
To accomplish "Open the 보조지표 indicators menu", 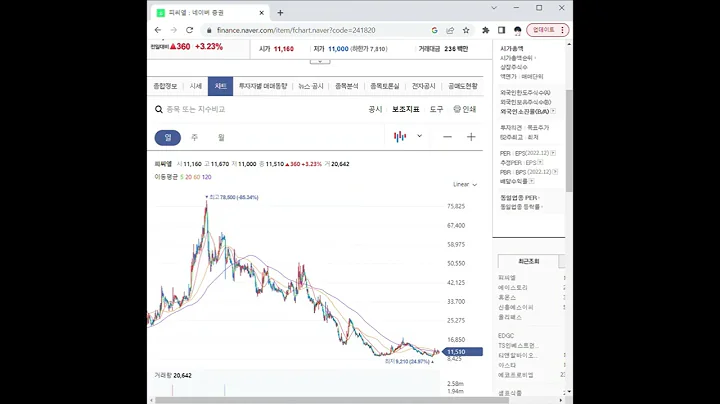I will pyautogui.click(x=405, y=109).
